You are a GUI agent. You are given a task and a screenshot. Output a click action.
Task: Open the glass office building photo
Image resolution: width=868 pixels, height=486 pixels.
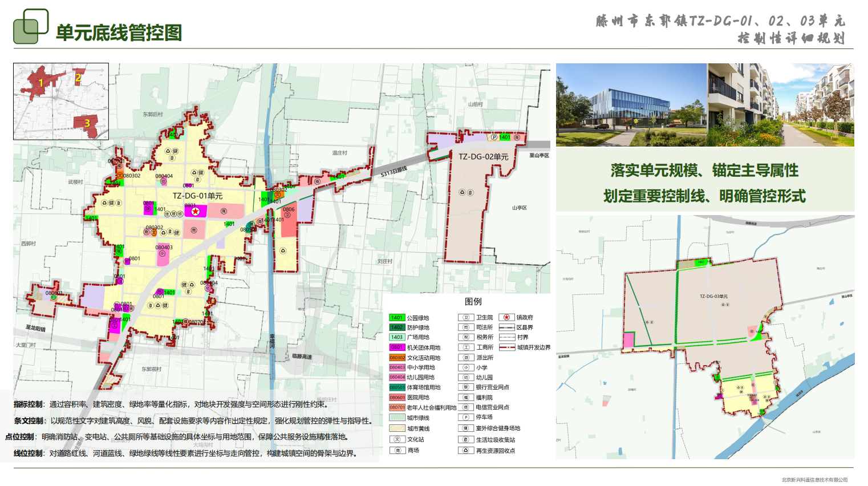(x=631, y=105)
